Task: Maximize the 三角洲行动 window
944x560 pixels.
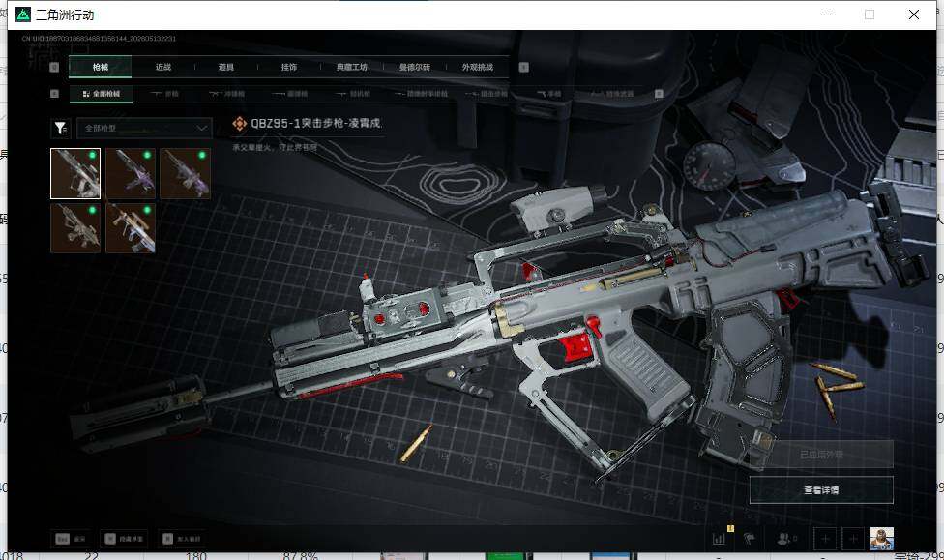Action: point(870,15)
